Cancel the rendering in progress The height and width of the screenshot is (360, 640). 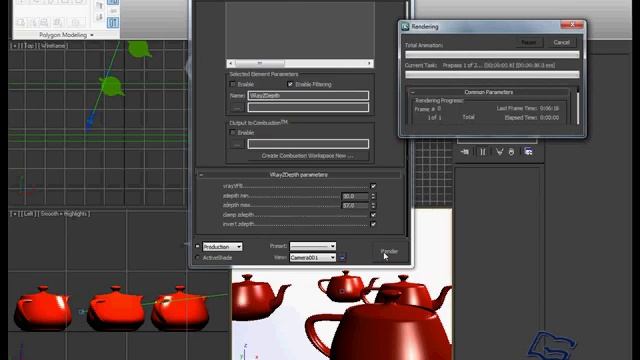click(x=561, y=42)
